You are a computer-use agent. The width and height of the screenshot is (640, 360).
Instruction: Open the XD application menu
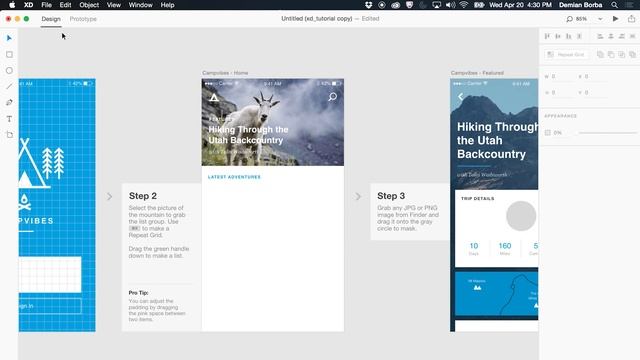(28, 5)
